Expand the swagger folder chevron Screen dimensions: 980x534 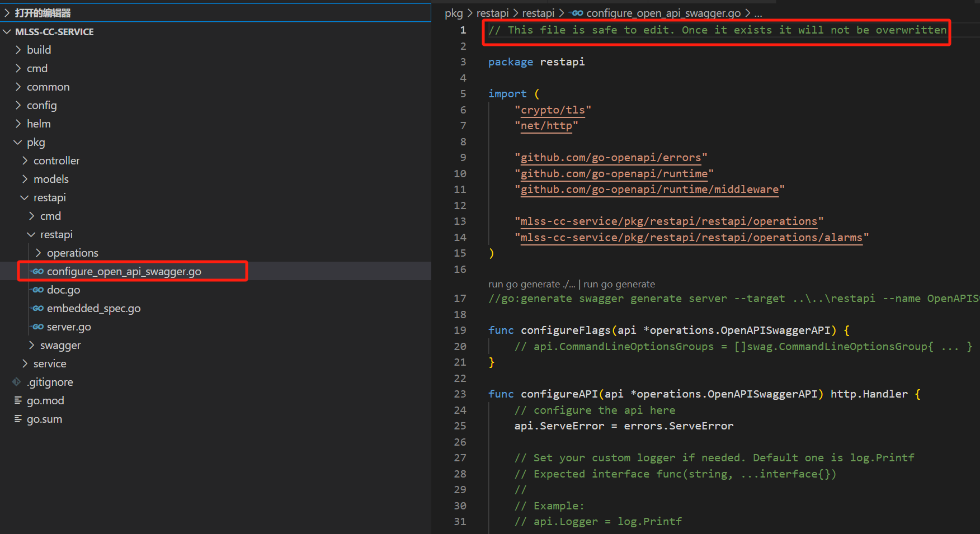[x=31, y=345]
